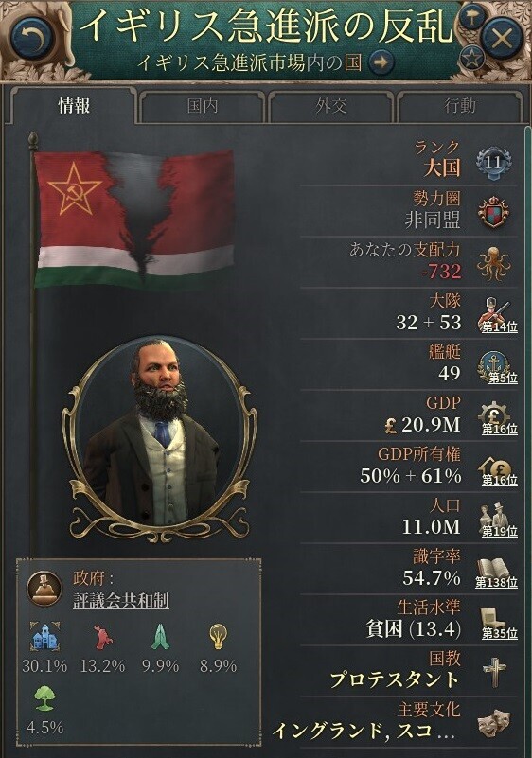This screenshot has width=532, height=758.
Task: Open the 評議会共和制 government link
Action: click(x=121, y=601)
